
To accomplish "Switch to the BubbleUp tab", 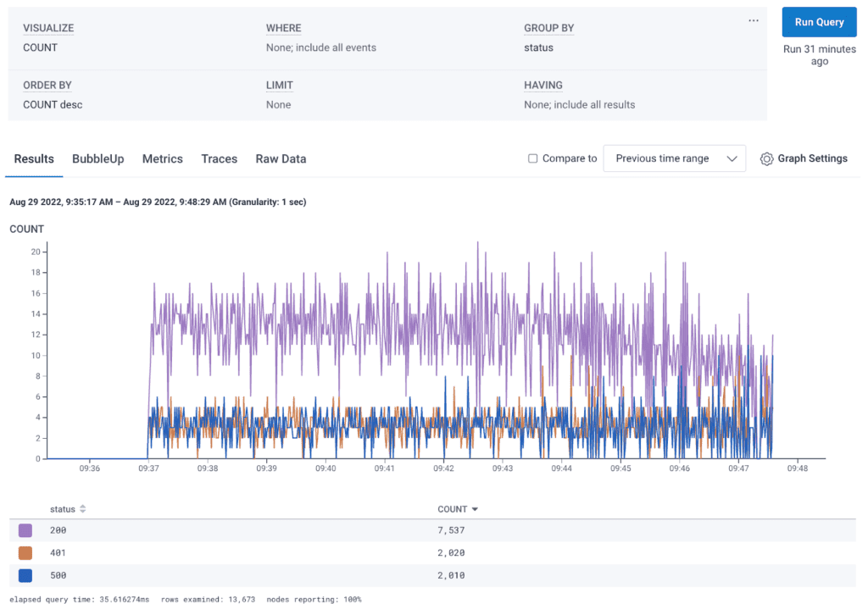I will click(x=97, y=158).
